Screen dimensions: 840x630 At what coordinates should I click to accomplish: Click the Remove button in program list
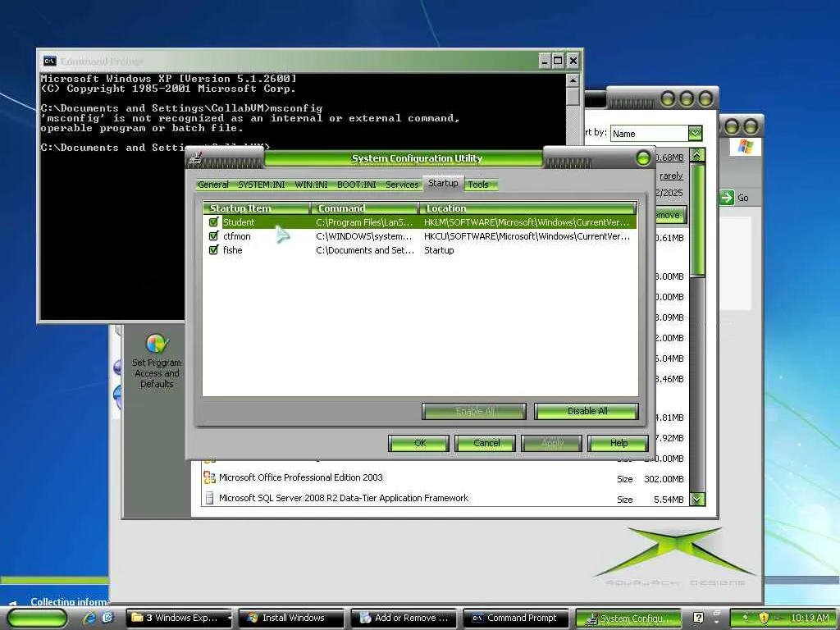click(x=669, y=215)
